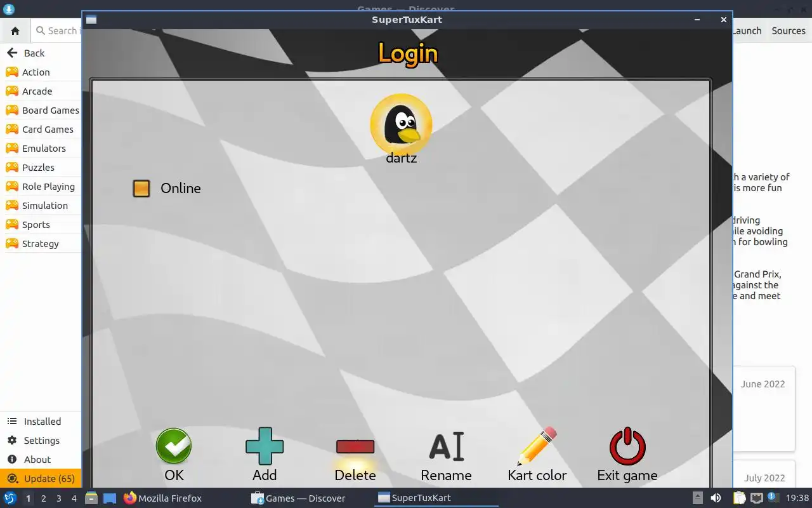This screenshot has width=812, height=508.
Task: Click the removable media tray icon
Action: (x=697, y=498)
